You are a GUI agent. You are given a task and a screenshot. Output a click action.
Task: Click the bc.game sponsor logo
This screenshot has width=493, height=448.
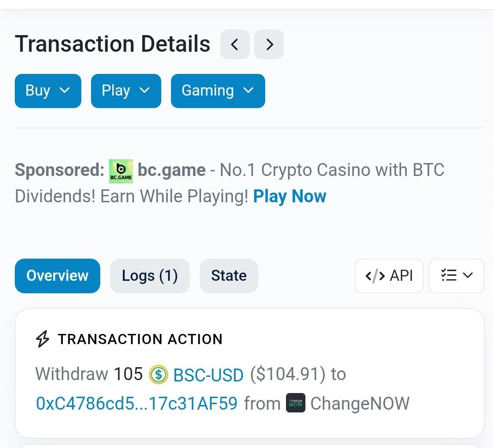(121, 171)
